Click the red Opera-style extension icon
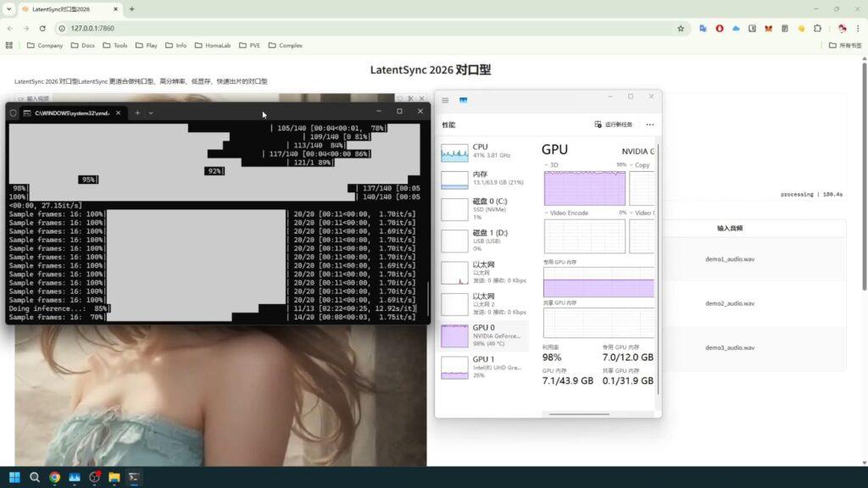This screenshot has width=868, height=488. 720,28
